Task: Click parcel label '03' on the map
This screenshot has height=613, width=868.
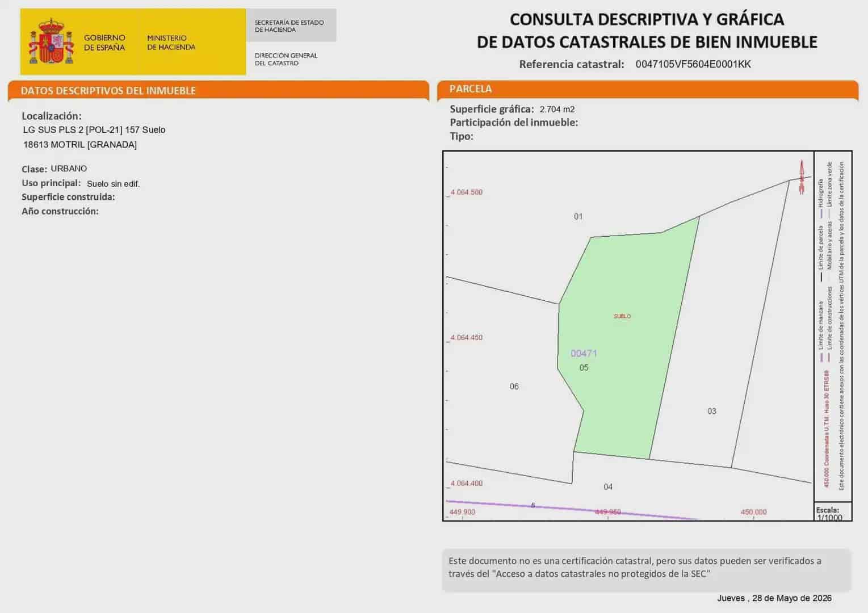Action: point(711,411)
